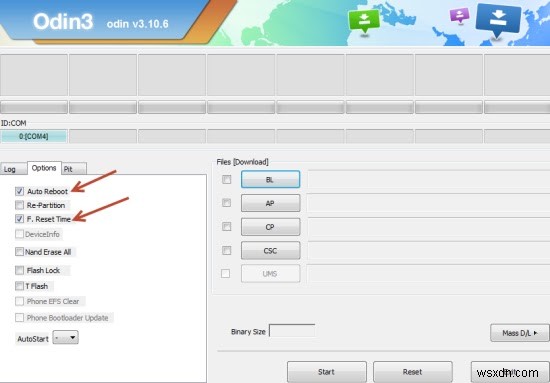Click the Odin3 logo text

click(x=63, y=21)
